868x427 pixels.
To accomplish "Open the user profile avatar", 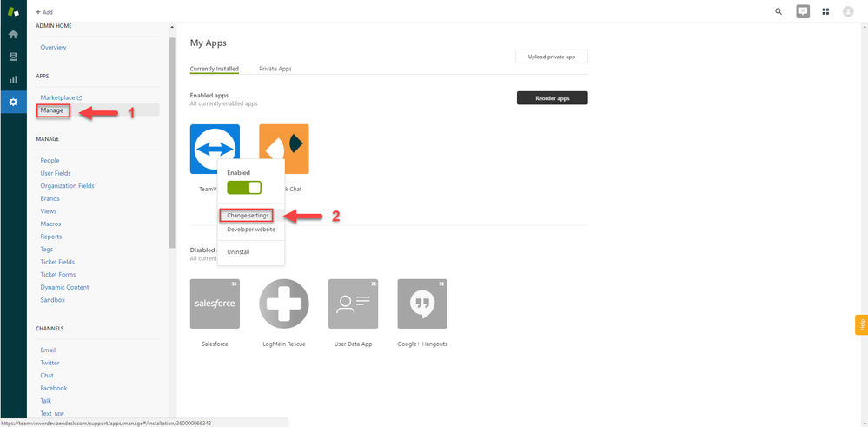I will (848, 11).
